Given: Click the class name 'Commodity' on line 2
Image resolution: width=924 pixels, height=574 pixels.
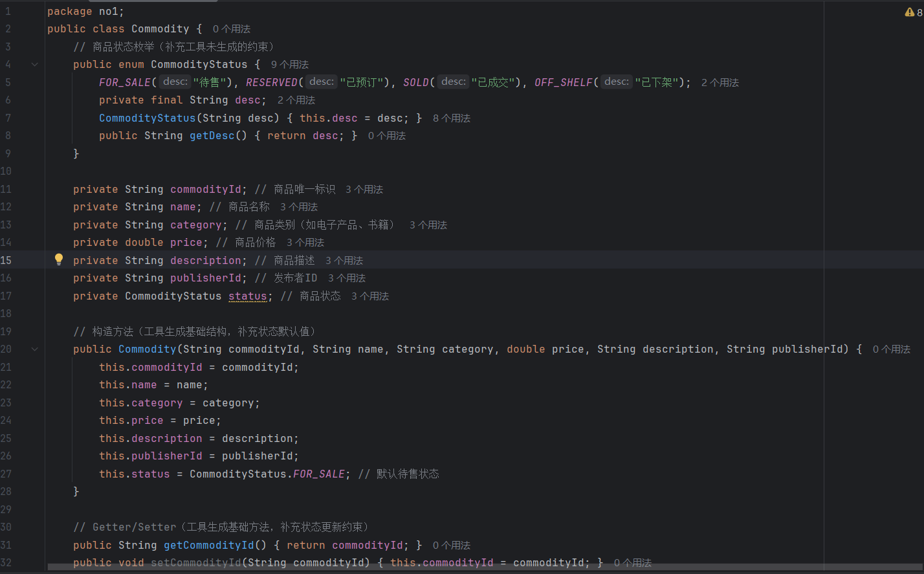Looking at the screenshot, I should (x=160, y=29).
